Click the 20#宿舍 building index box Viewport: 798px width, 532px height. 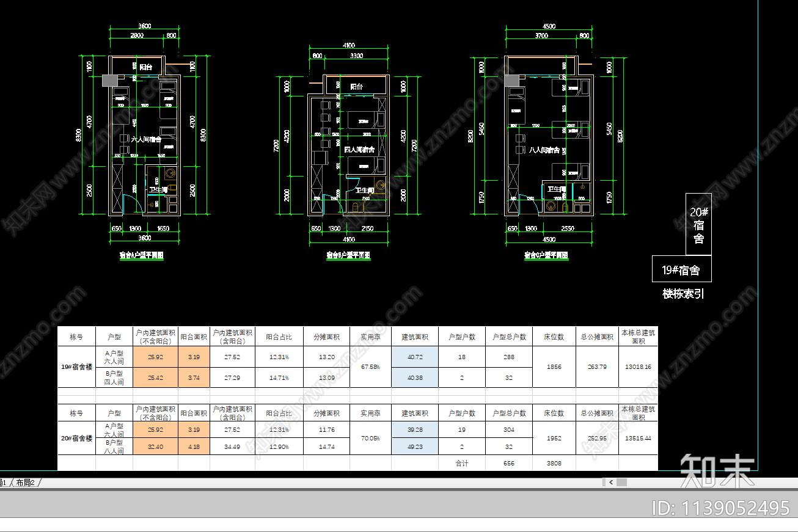698,224
